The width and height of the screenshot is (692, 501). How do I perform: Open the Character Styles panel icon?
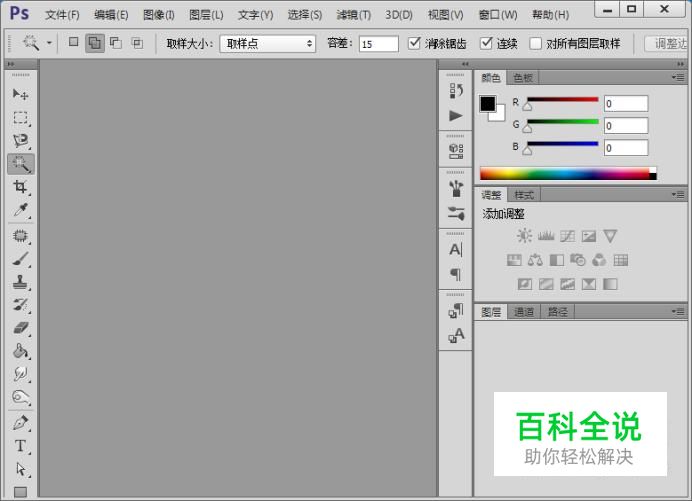click(x=456, y=335)
